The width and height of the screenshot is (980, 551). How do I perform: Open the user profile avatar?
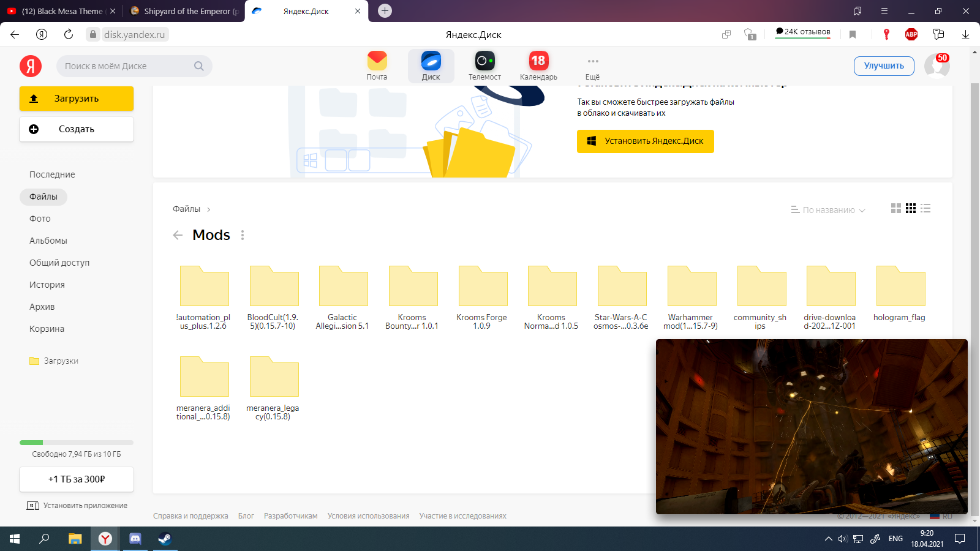point(936,66)
